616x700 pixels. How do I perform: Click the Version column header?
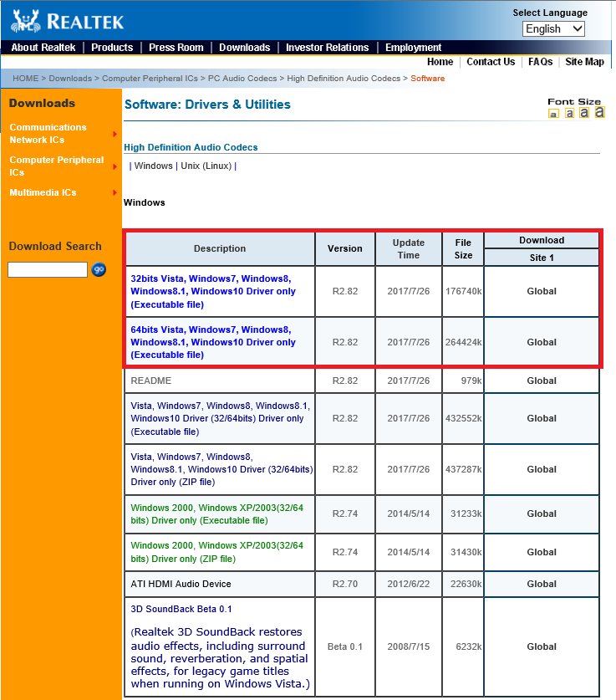pyautogui.click(x=345, y=248)
